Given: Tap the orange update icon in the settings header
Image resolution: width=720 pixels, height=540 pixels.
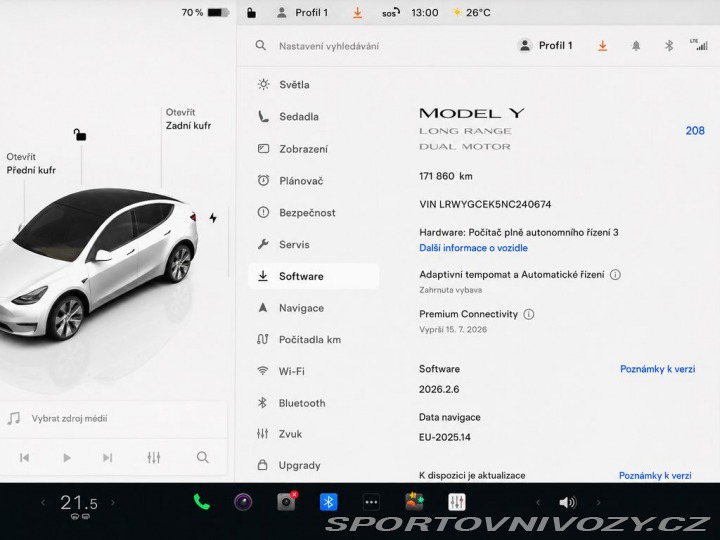Looking at the screenshot, I should coord(602,45).
